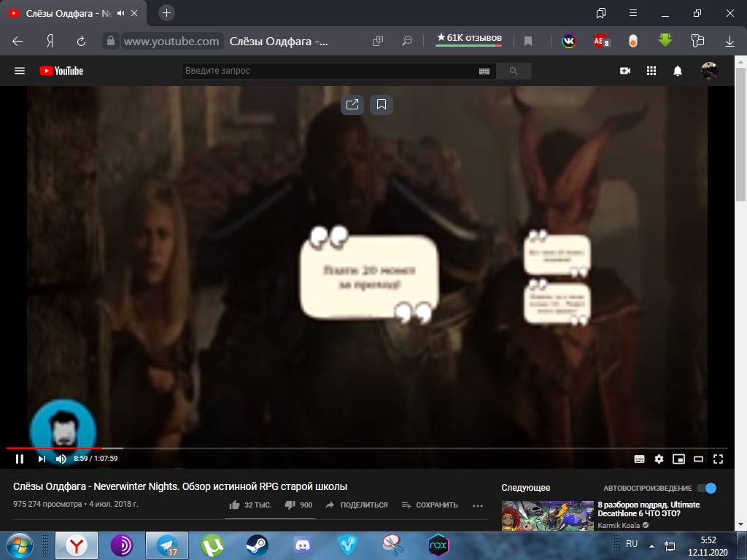Show hidden system tray icons
This screenshot has width=747, height=560.
pos(651,545)
